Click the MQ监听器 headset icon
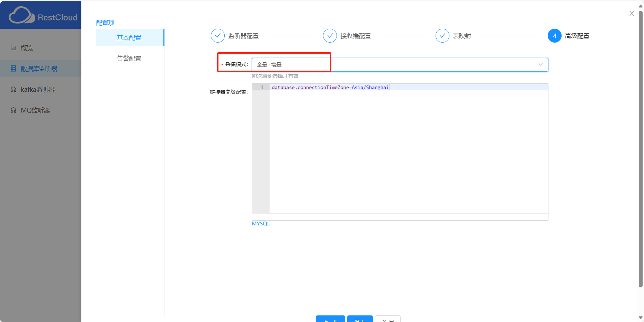 (x=13, y=110)
